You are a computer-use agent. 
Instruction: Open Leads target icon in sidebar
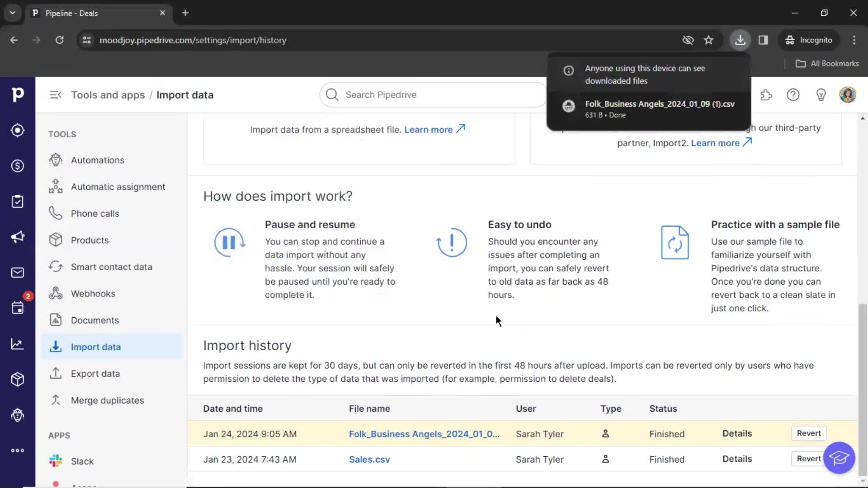[18, 130]
